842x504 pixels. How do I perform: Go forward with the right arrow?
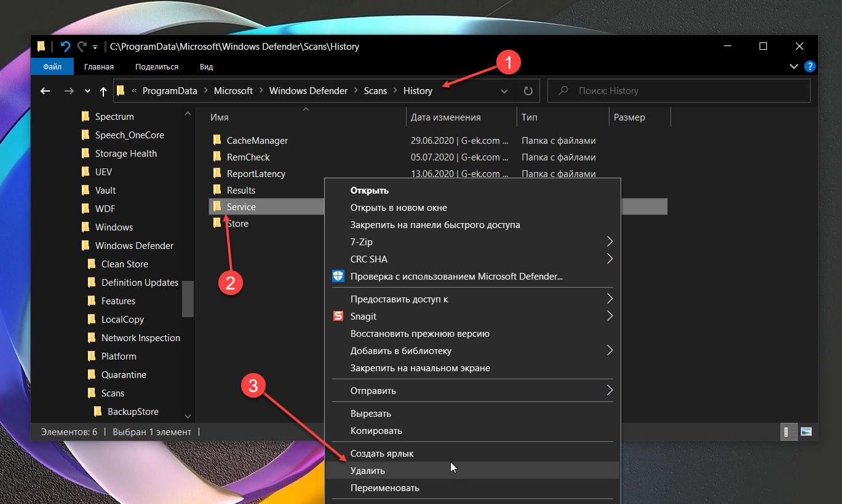point(69,91)
